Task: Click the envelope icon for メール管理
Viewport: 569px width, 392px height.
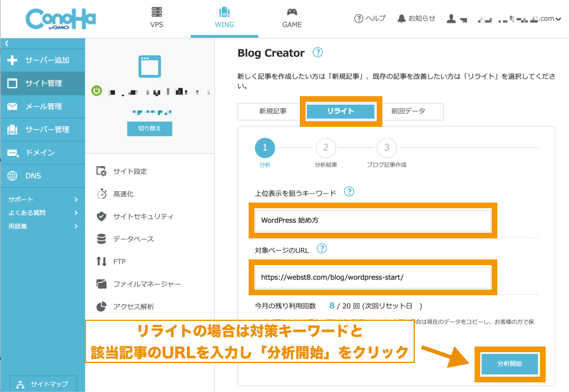Action: 13,106
